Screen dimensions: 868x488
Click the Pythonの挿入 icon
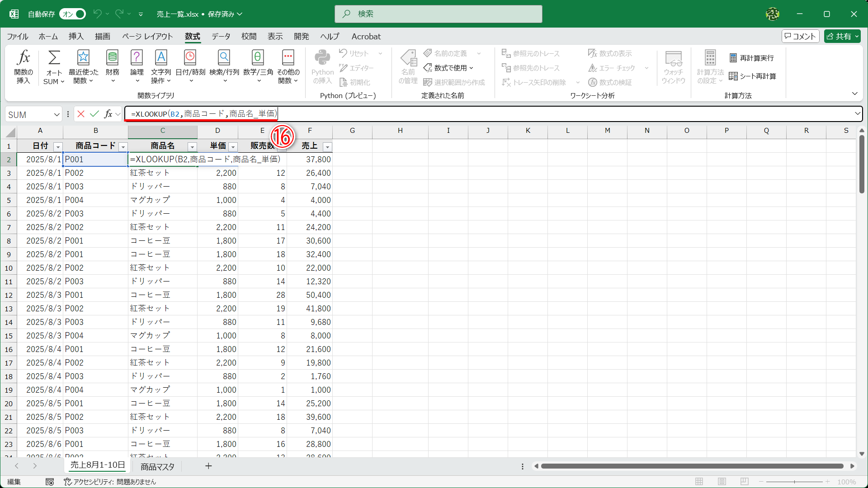tap(322, 66)
